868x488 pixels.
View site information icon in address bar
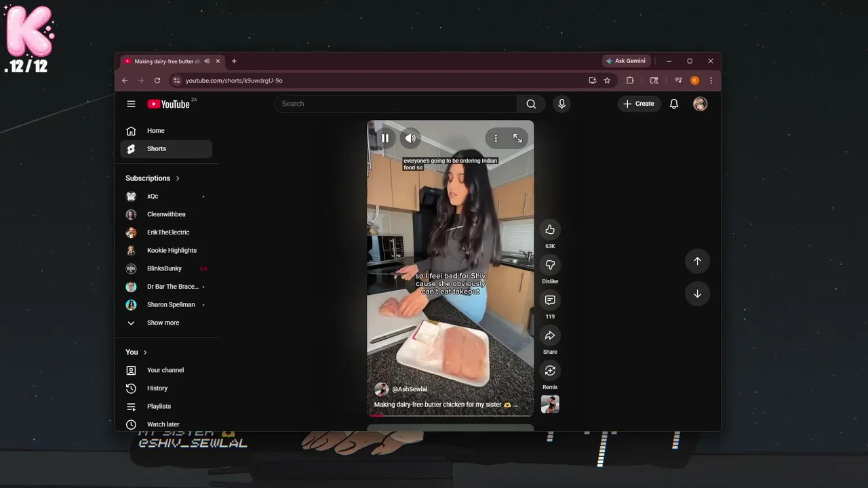(176, 80)
